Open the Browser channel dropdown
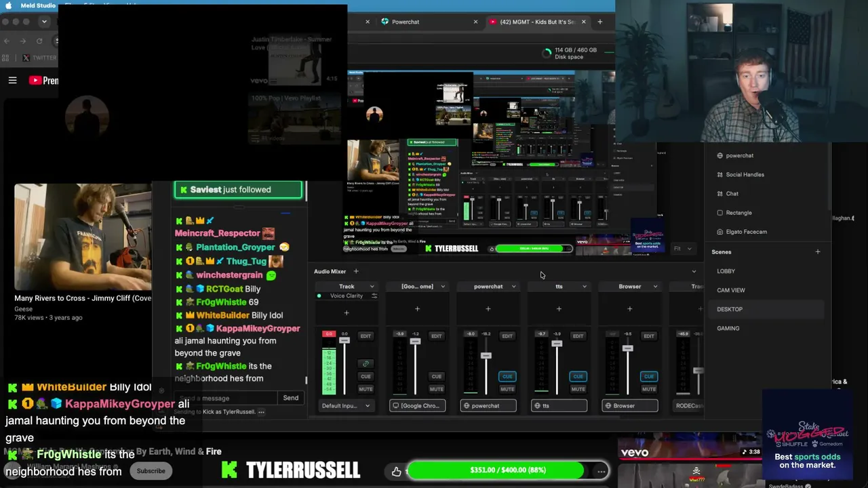868x488 pixels. [655, 287]
